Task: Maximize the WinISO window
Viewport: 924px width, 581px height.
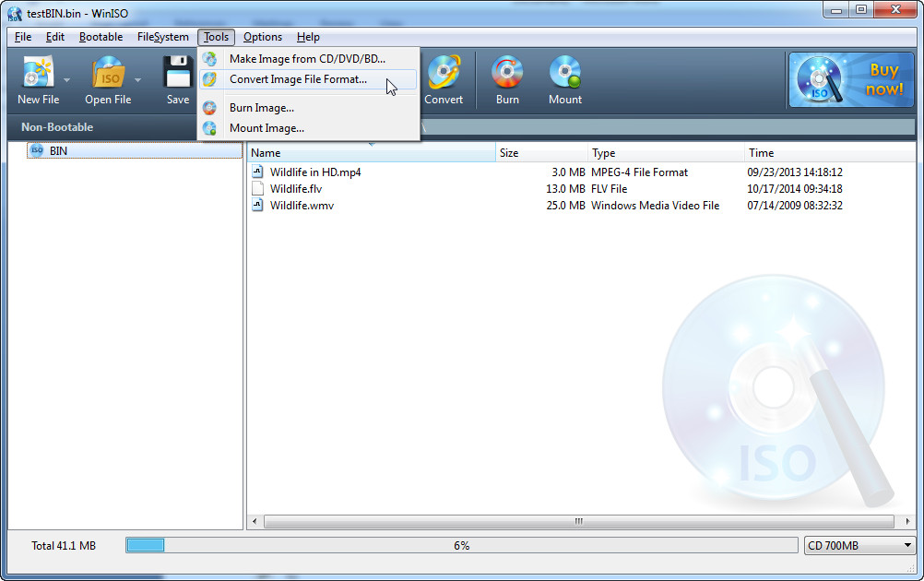Action: tap(861, 10)
